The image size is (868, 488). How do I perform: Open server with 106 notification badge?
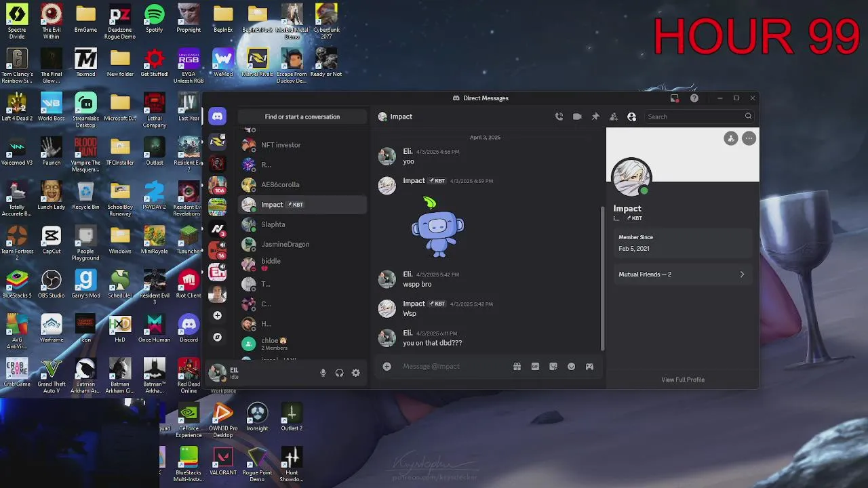tap(217, 185)
